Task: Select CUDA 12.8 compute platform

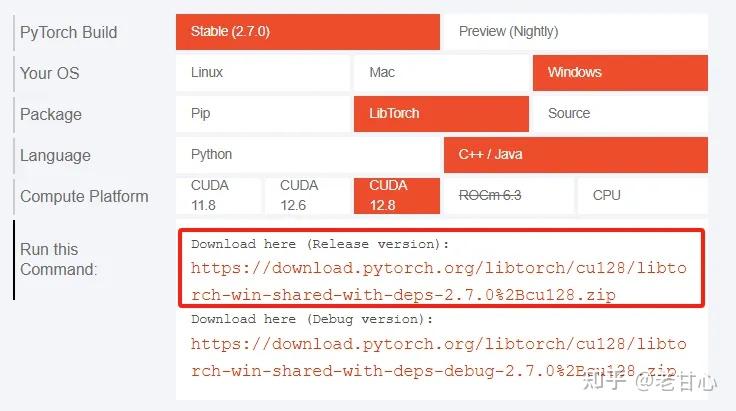Action: click(x=397, y=196)
